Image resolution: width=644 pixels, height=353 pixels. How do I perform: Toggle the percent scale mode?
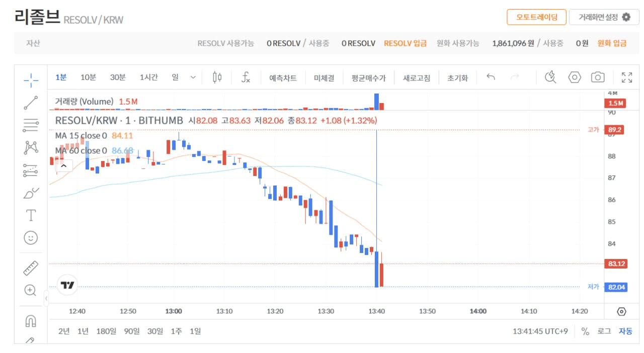[x=585, y=331]
